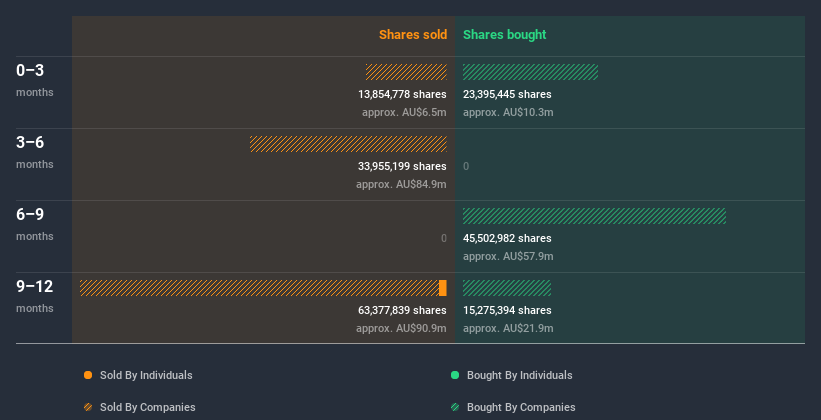821x420 pixels.
Task: Click the orange hatched sold bar for 3–6 months
Action: pos(348,144)
